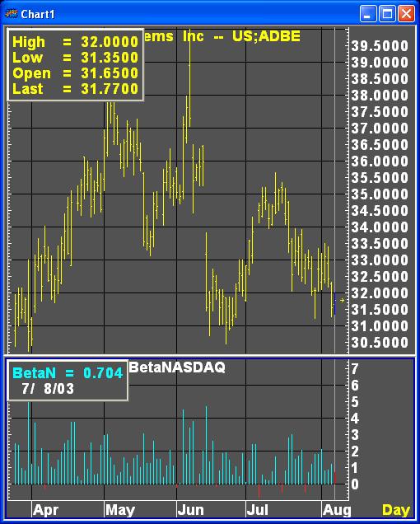Select the blue current price bar

[x=335, y=303]
